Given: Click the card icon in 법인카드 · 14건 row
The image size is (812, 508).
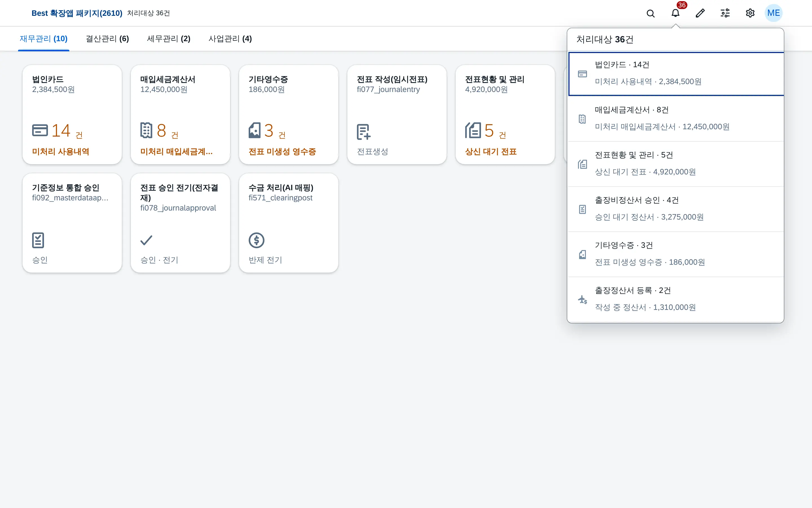Looking at the screenshot, I should tap(582, 74).
